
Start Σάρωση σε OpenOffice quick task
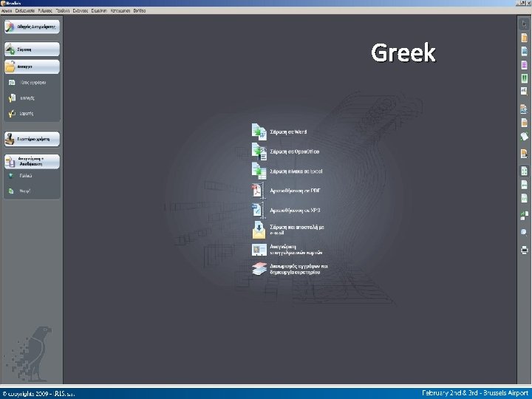(285, 151)
